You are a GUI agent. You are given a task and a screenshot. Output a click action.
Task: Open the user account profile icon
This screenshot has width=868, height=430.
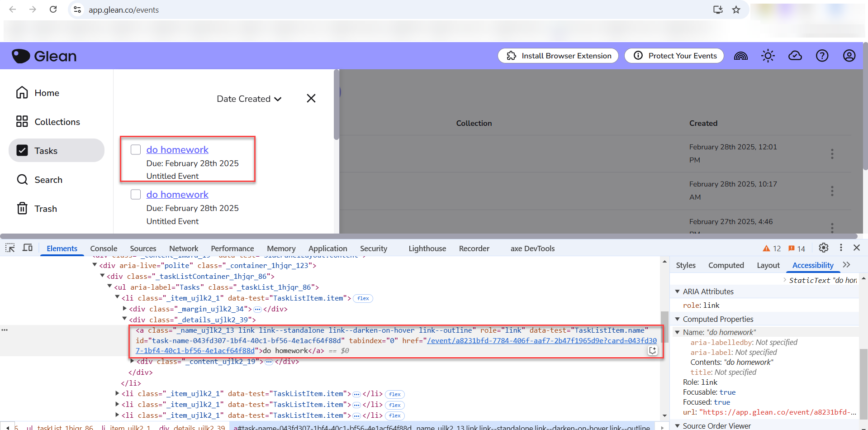pyautogui.click(x=849, y=56)
